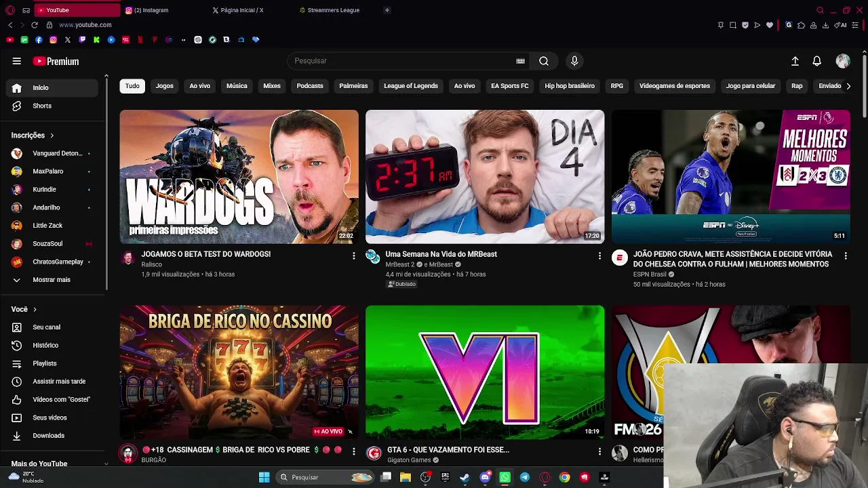
Task: Select the Podcasts filter chip
Action: click(310, 86)
